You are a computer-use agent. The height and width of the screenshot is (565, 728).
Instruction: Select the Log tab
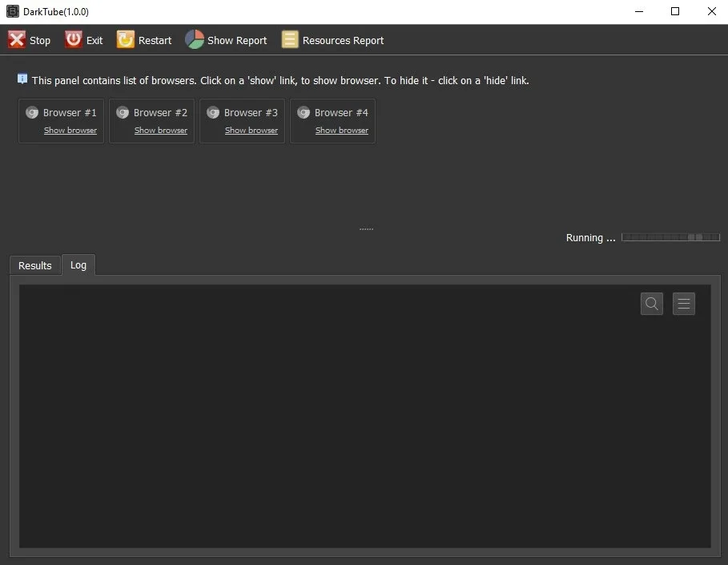pyautogui.click(x=78, y=264)
